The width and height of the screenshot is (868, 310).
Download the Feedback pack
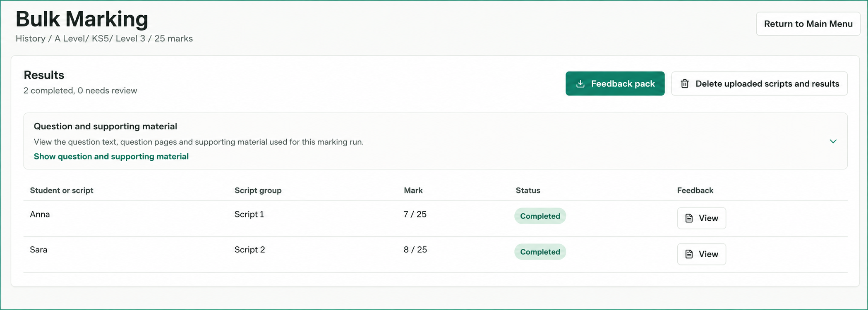[615, 83]
